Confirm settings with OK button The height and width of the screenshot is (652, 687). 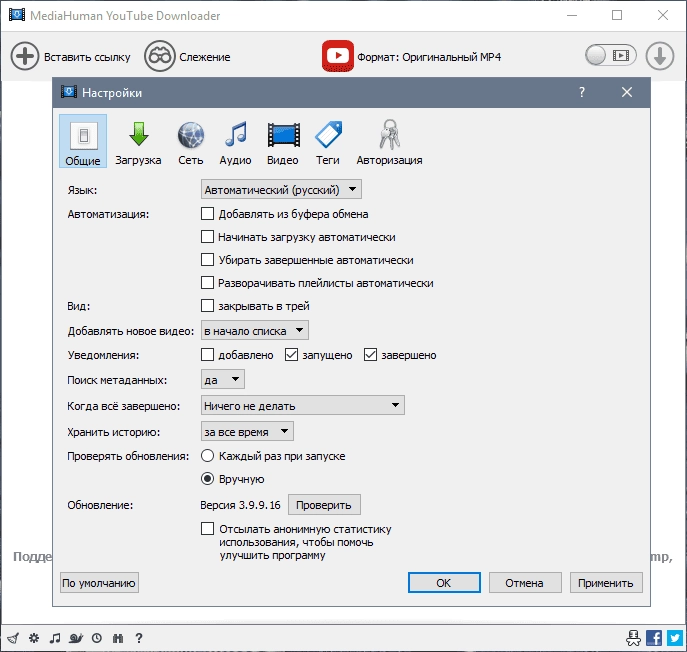(x=444, y=583)
